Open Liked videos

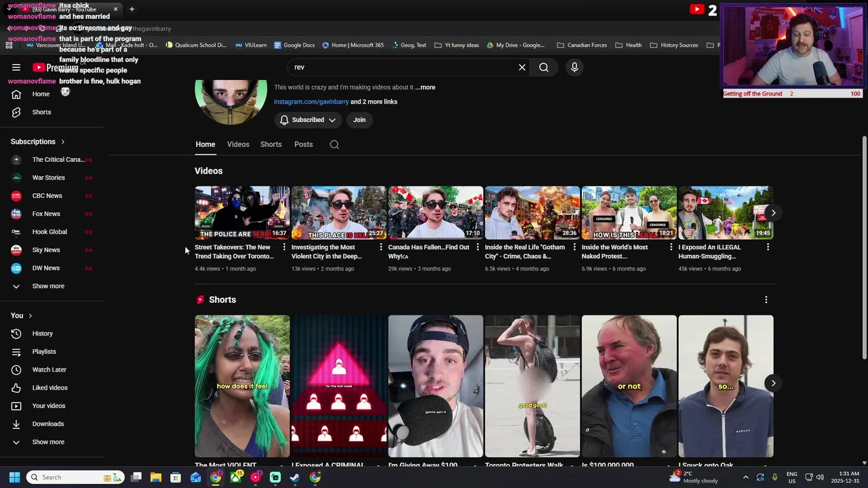pyautogui.click(x=50, y=388)
